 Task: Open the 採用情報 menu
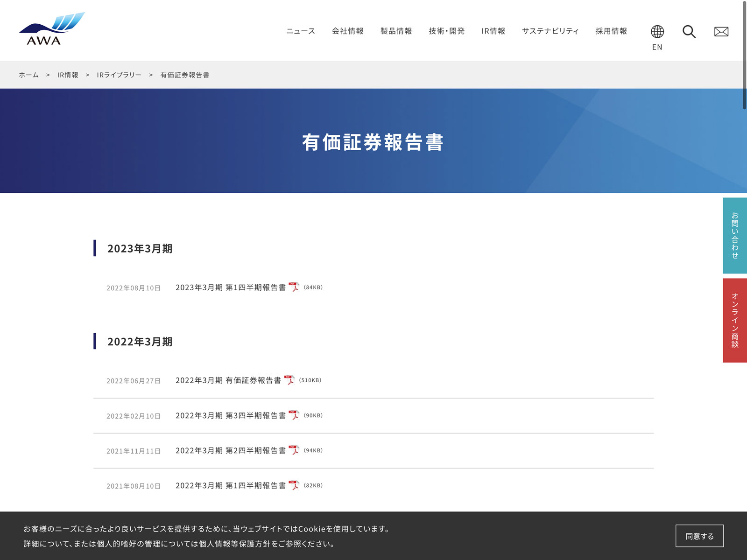click(611, 31)
